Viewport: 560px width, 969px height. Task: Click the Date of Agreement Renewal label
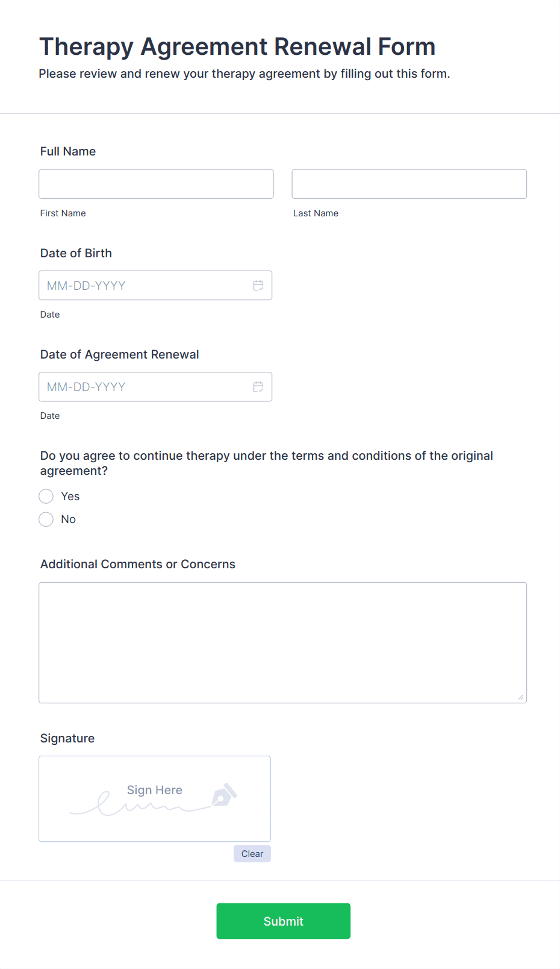[119, 354]
